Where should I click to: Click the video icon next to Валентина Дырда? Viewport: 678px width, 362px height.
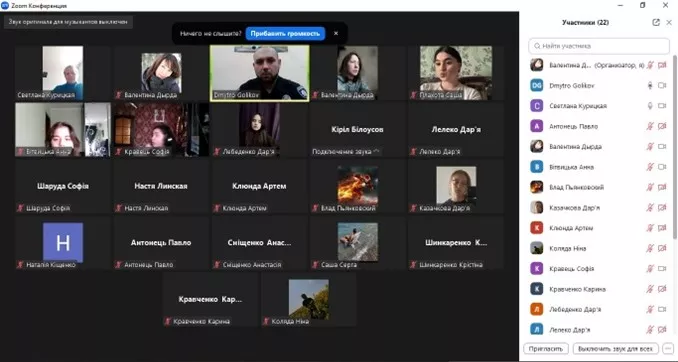point(662,147)
